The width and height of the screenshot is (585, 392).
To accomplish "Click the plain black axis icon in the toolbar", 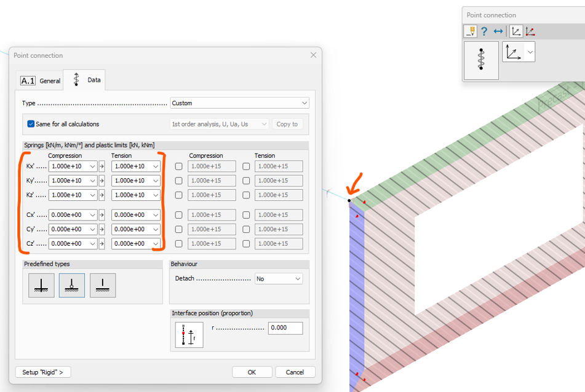I will (516, 31).
